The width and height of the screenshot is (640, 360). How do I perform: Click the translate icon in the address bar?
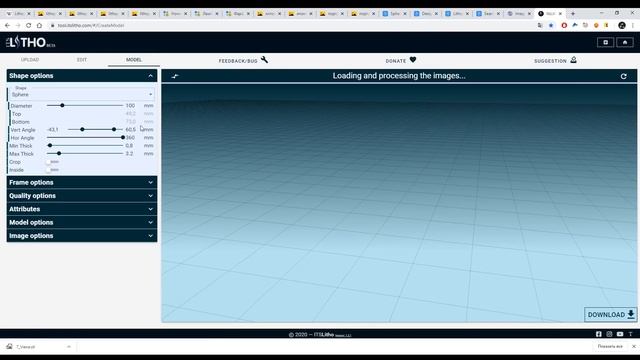point(540,25)
